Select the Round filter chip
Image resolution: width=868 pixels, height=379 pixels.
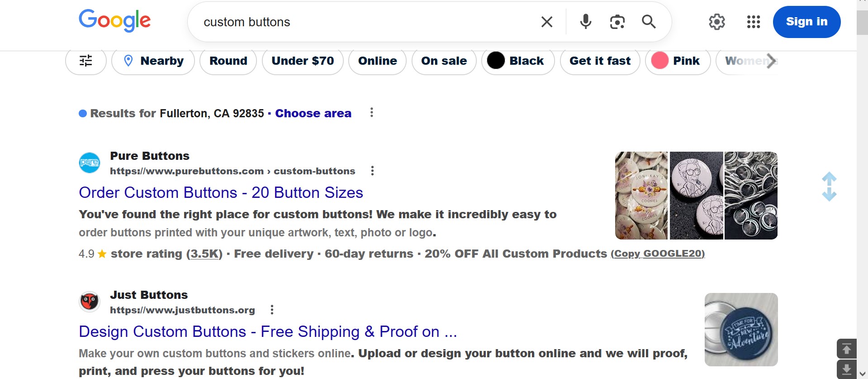pyautogui.click(x=228, y=61)
